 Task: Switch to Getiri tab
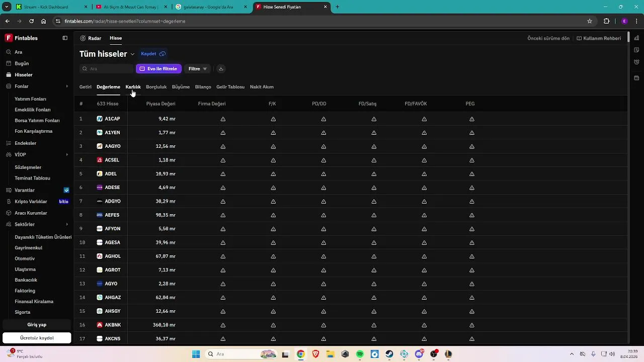tap(86, 87)
